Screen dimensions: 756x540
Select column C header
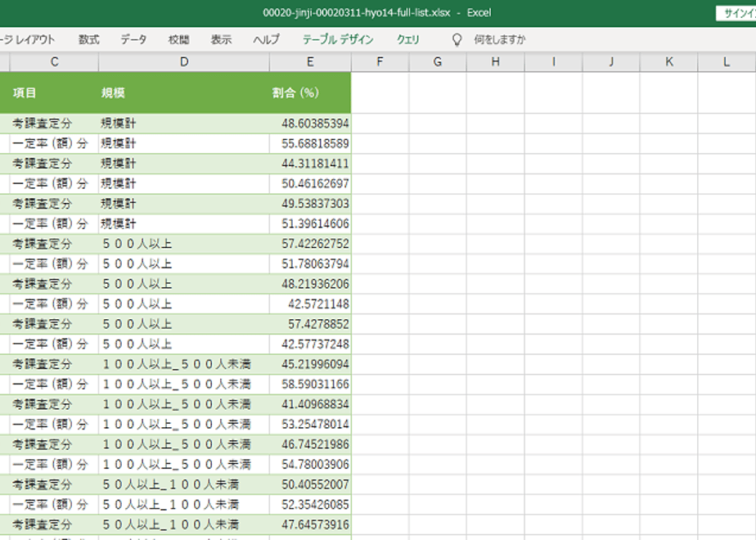54,61
